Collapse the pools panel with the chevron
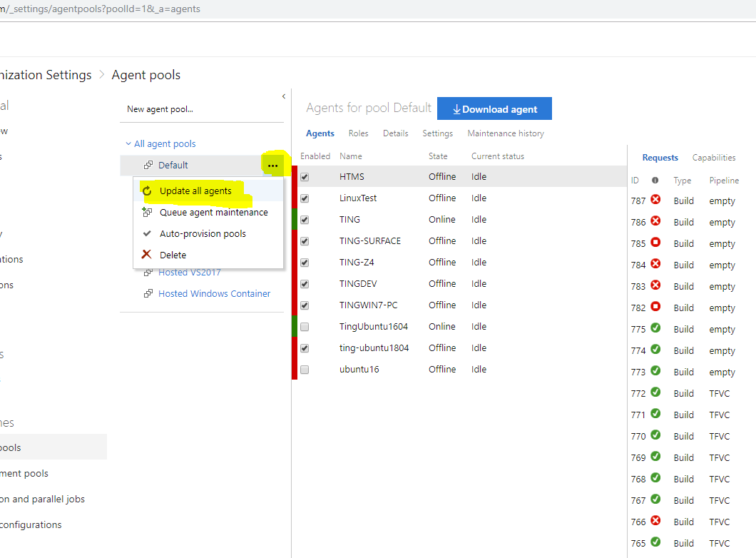 pyautogui.click(x=283, y=96)
